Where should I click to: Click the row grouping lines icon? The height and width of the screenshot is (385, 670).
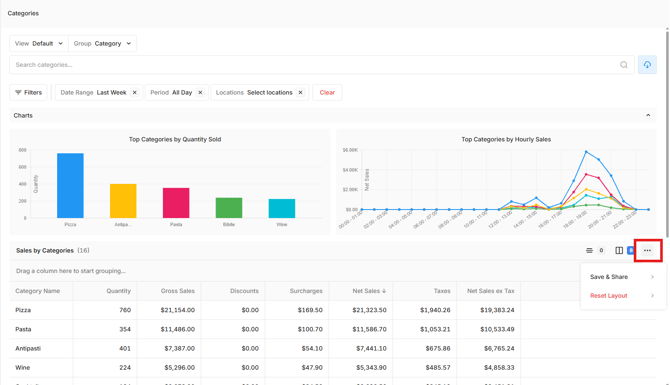click(x=589, y=250)
